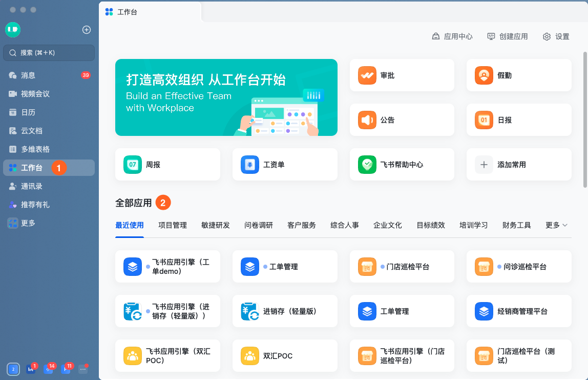This screenshot has height=380, width=588.
Task: Select the 最近使用 tab
Action: click(x=130, y=225)
